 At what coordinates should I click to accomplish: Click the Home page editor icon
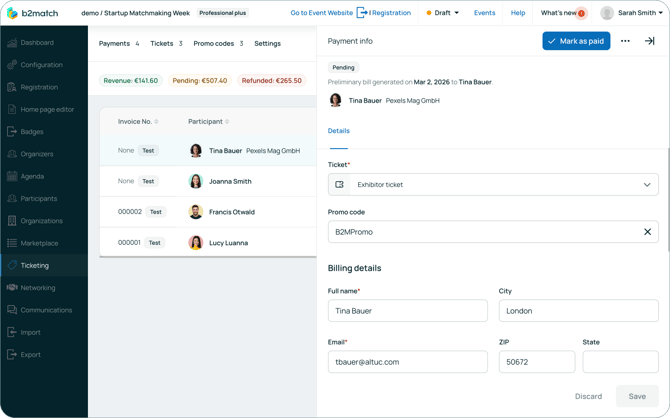pyautogui.click(x=12, y=109)
